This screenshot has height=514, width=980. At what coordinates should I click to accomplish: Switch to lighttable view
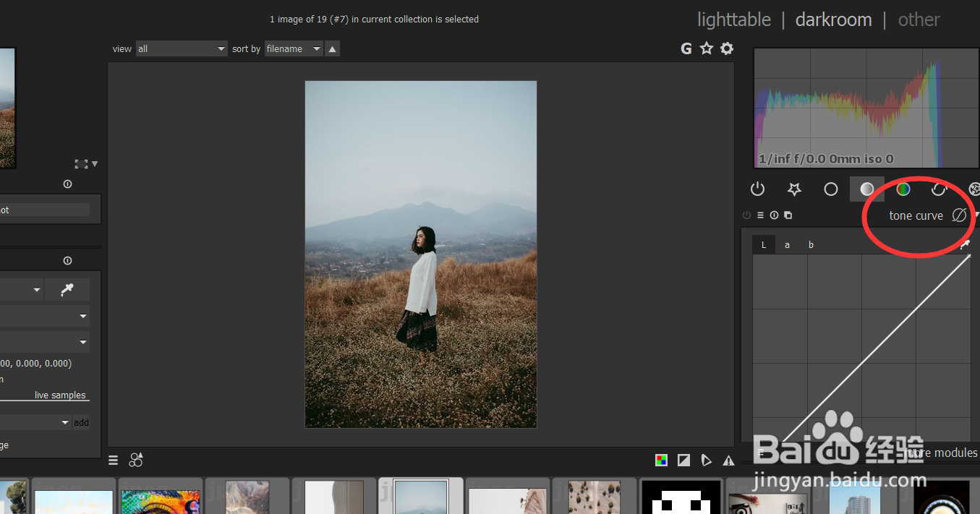[733, 20]
